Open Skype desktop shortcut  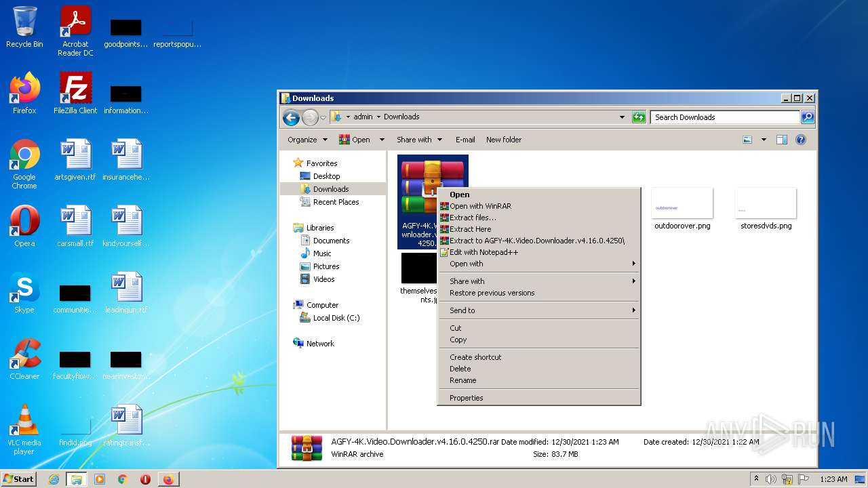[x=24, y=293]
